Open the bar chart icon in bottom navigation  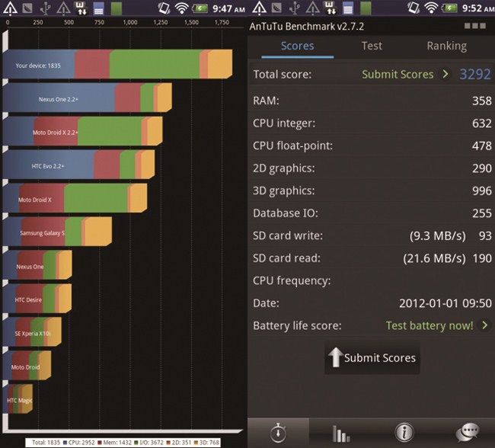click(x=340, y=433)
